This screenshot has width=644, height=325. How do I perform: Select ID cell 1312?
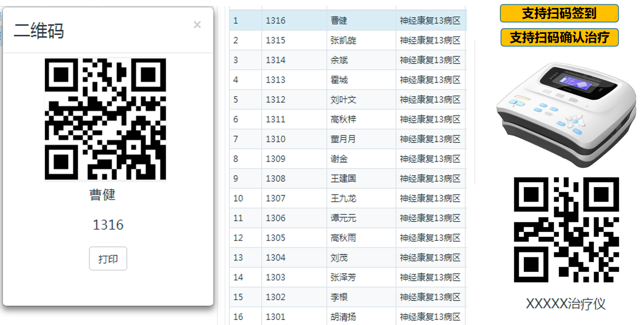pos(276,100)
